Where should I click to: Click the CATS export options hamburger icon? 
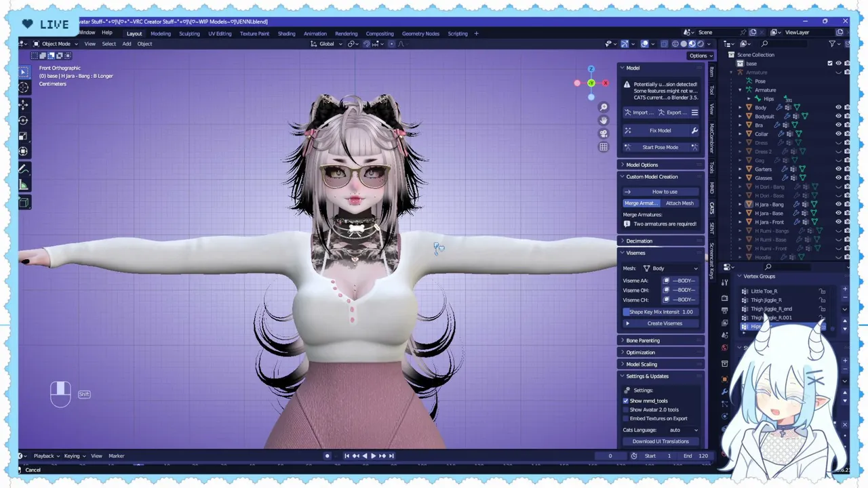[694, 113]
